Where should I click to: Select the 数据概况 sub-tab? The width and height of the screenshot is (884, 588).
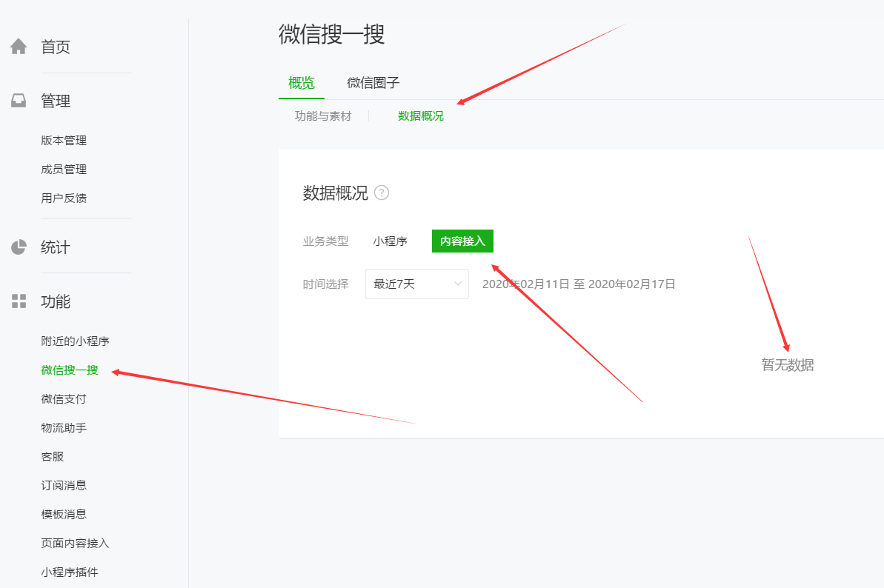point(421,116)
